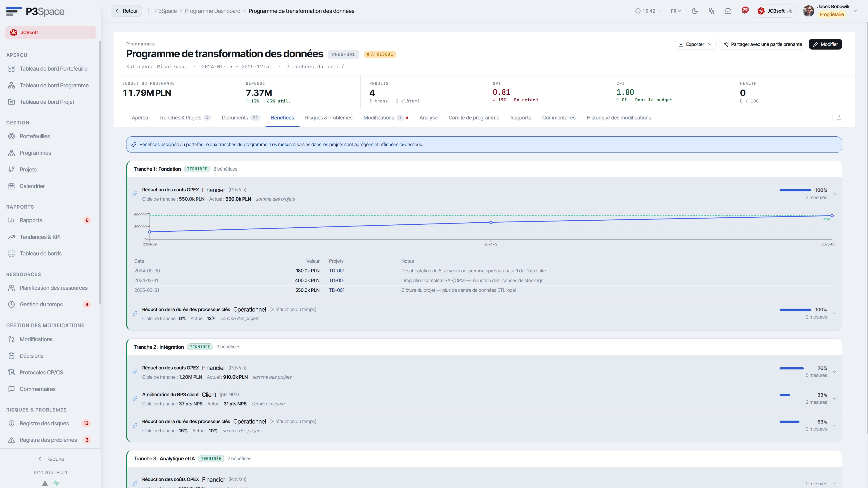Screen dimensions: 868x488
Task: Open the AI sparkles icon
Action: 711,11
